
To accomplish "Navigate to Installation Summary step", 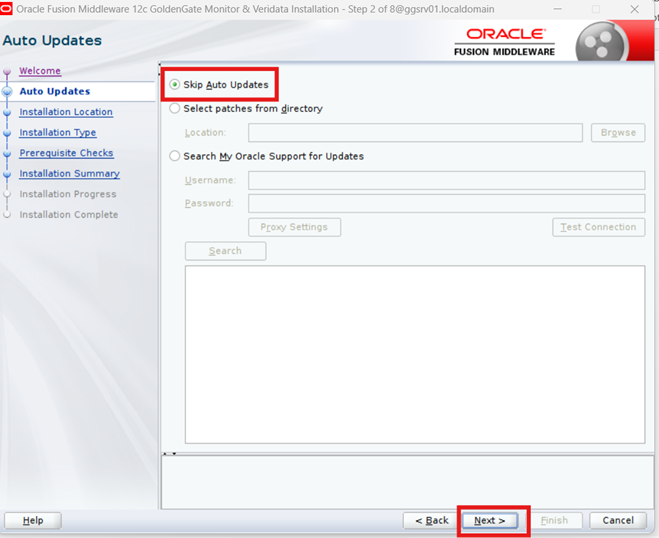I will 69,174.
